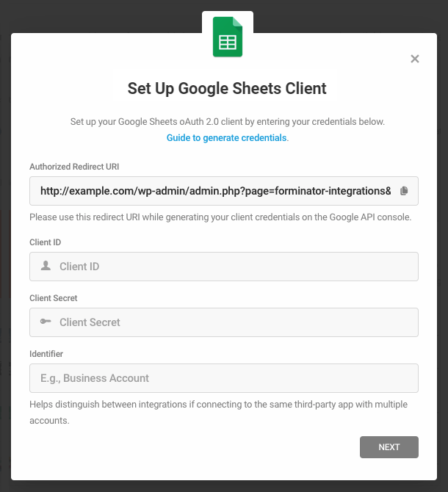The image size is (448, 492).
Task: Select the 'Helps distinguish between integrations' description
Action: [218, 412]
